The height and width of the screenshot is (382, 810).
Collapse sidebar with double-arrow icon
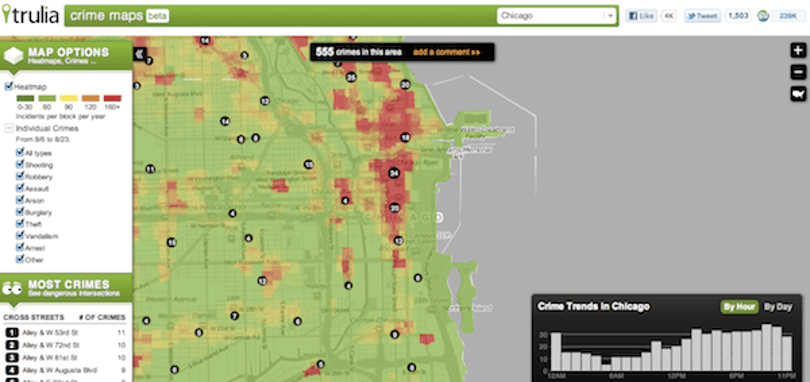click(x=139, y=54)
